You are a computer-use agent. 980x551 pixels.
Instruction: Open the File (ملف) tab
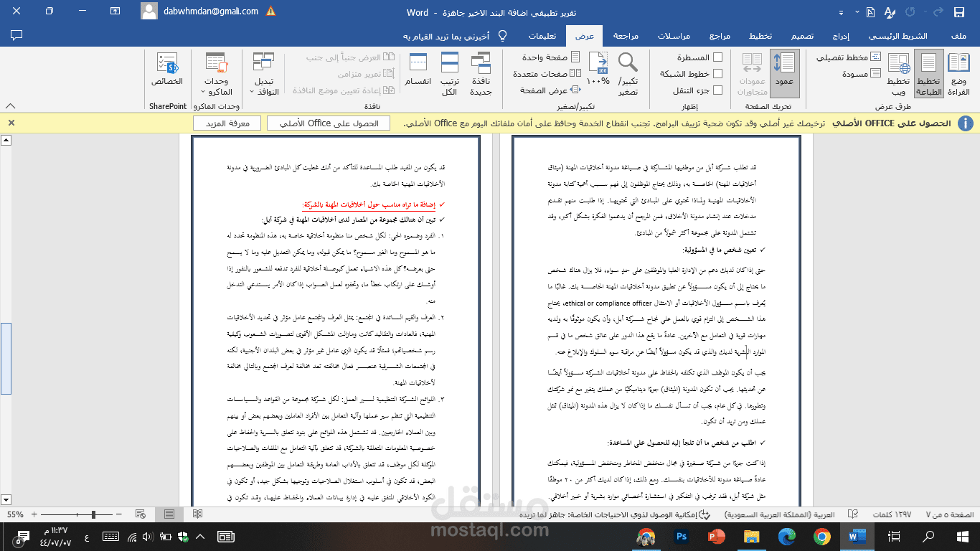(x=957, y=36)
